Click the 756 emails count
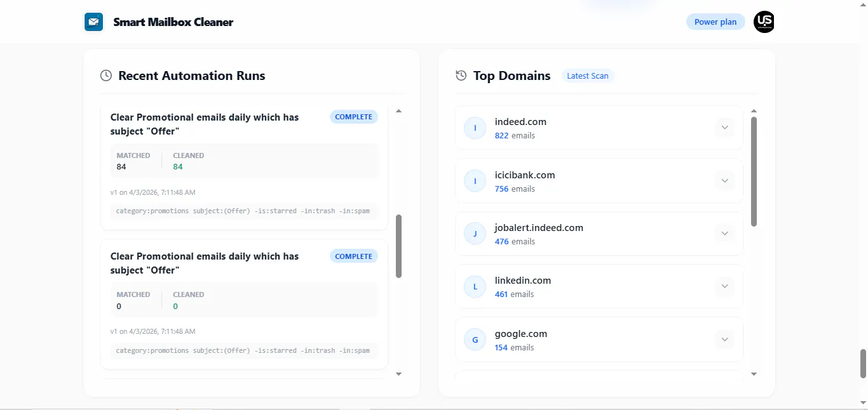Image resolution: width=868 pixels, height=410 pixels. point(515,188)
